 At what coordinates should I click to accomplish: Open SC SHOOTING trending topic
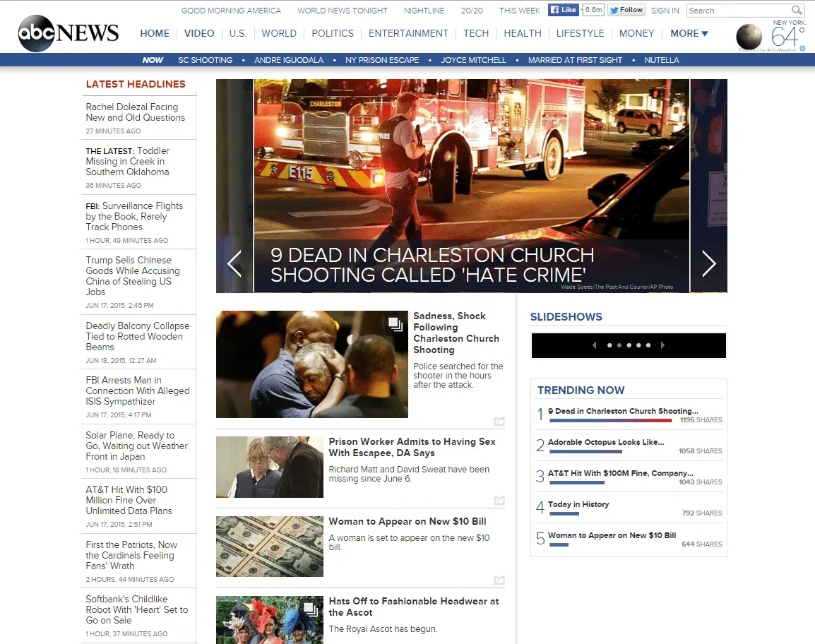pyautogui.click(x=205, y=60)
